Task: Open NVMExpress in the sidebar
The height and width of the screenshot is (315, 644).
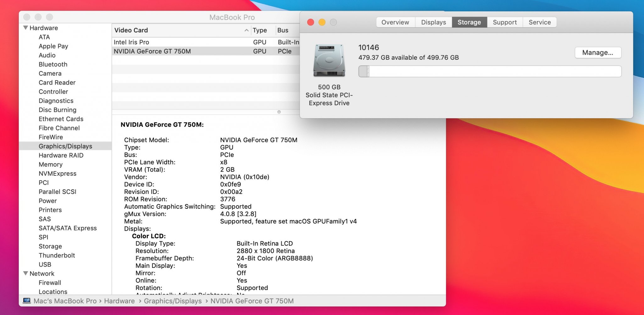Action: pyautogui.click(x=58, y=174)
